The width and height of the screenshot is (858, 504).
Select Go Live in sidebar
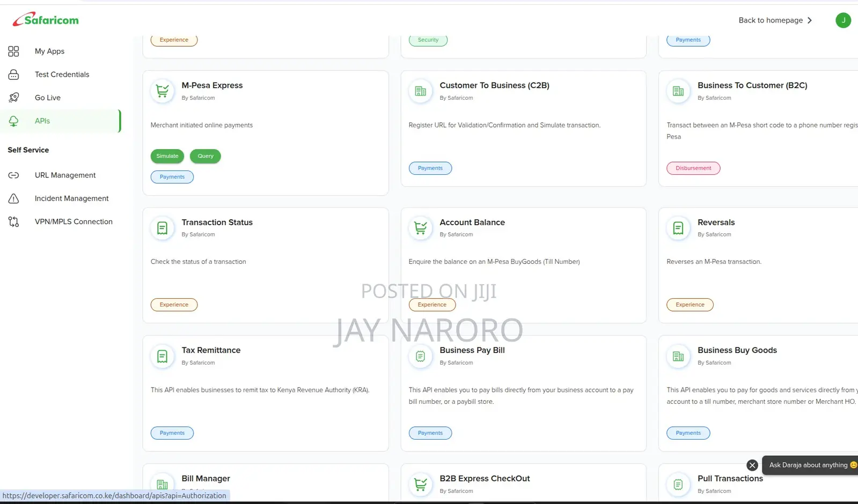point(48,98)
